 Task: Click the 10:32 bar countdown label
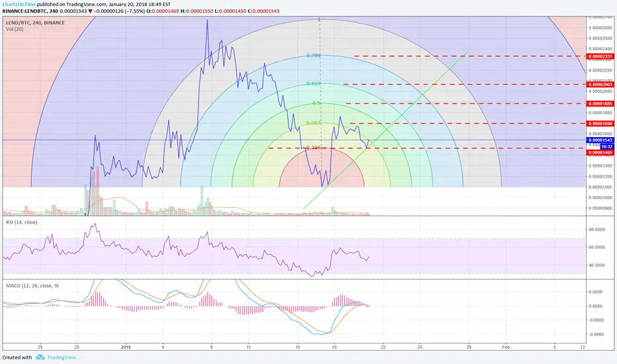[x=606, y=146]
